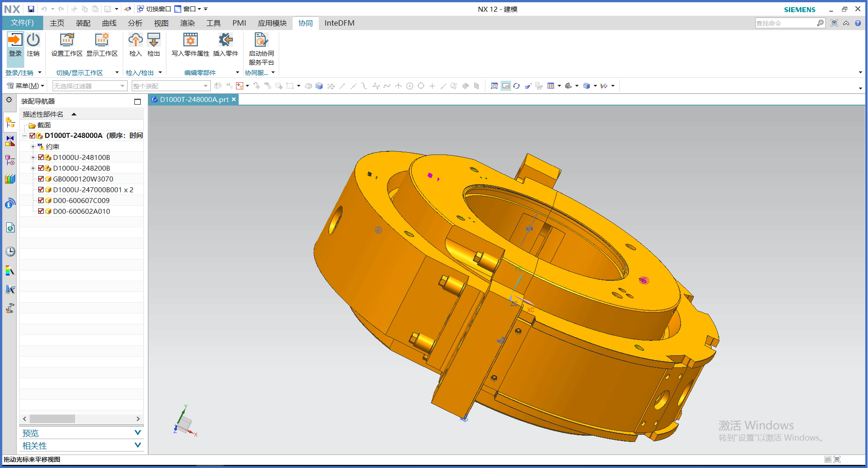
Task: Open the 菜单(M) button
Action: 26,86
